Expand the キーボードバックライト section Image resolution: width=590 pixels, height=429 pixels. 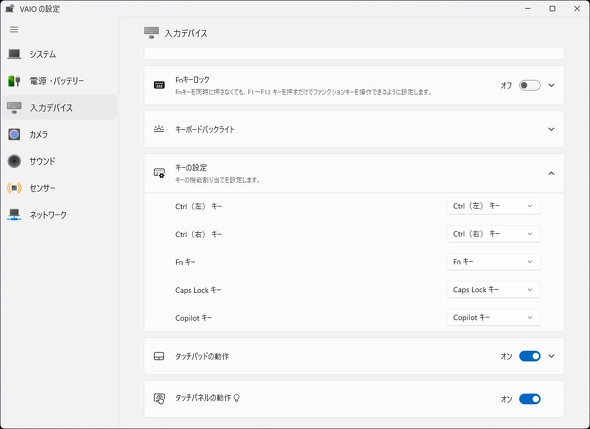[354, 129]
